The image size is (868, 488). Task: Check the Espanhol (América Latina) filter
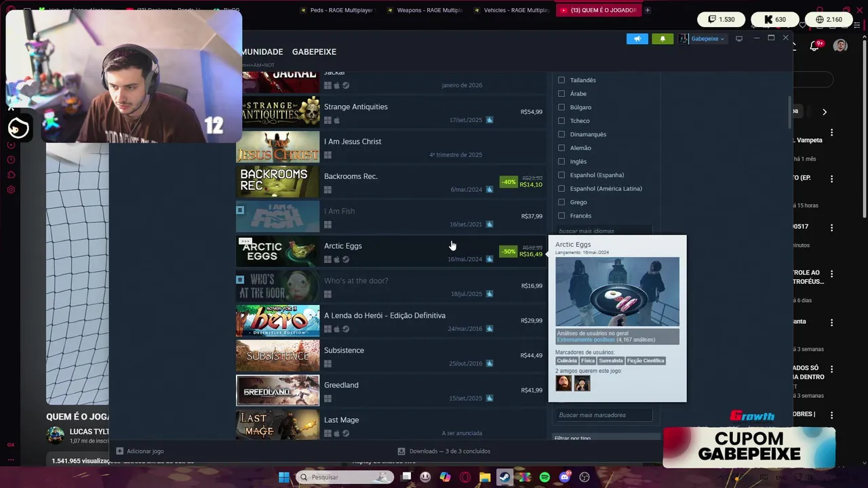pyautogui.click(x=561, y=188)
